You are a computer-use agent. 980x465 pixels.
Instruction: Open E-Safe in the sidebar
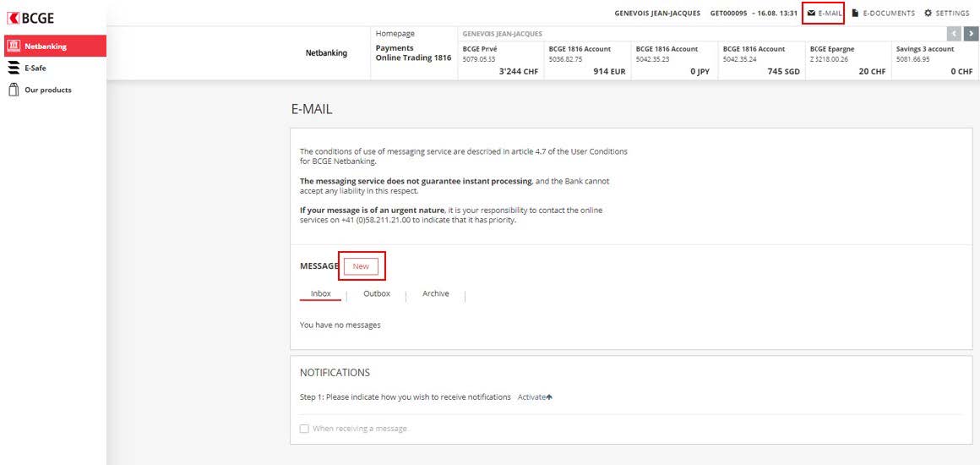coord(35,68)
